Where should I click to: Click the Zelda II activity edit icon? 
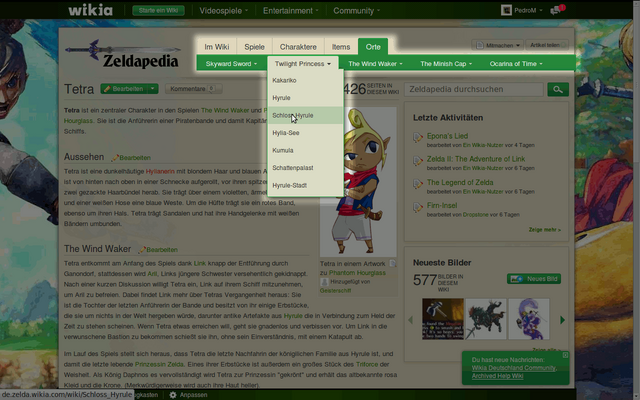click(x=418, y=161)
